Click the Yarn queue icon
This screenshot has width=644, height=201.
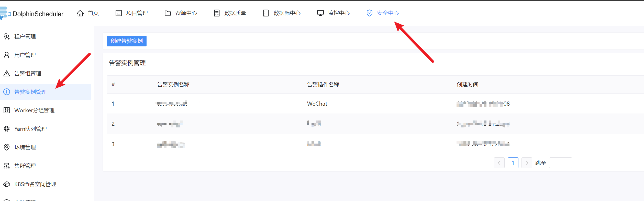[7, 129]
